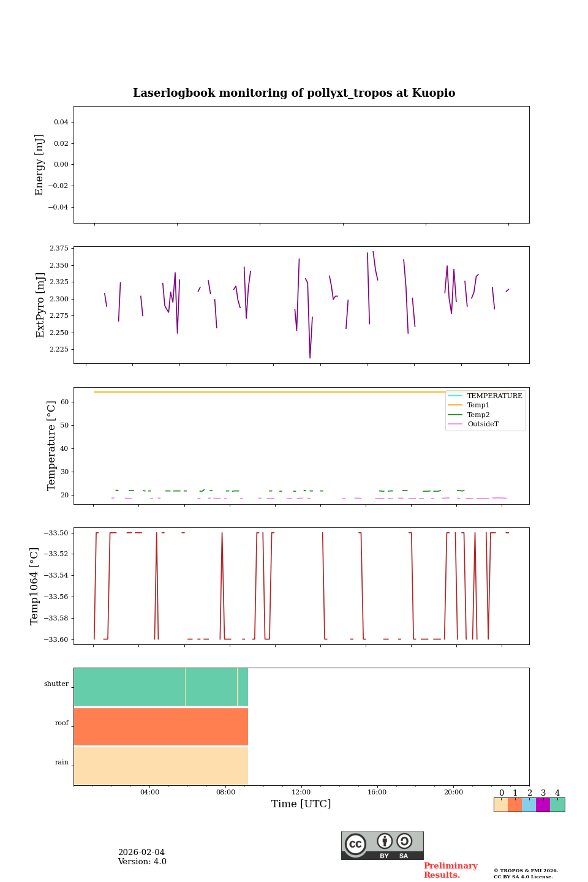Click the BY attribution person icon
This screenshot has height=882, width=588.
[385, 842]
